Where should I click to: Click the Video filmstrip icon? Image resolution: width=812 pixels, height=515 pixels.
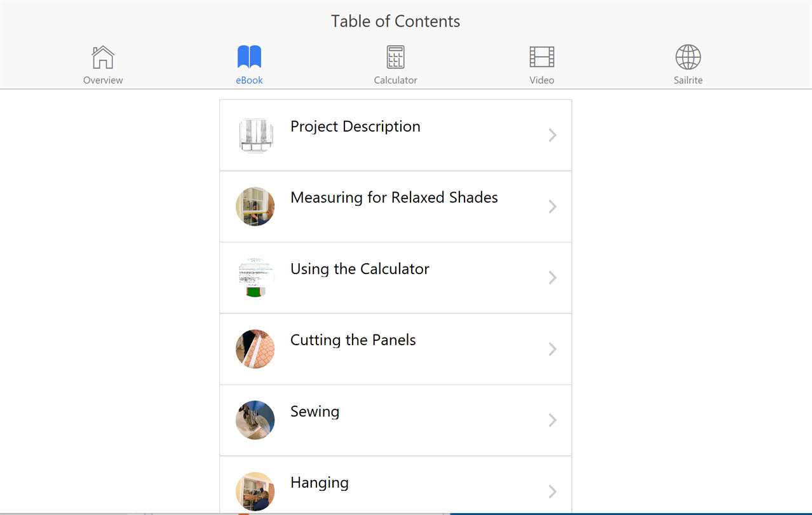coord(542,57)
